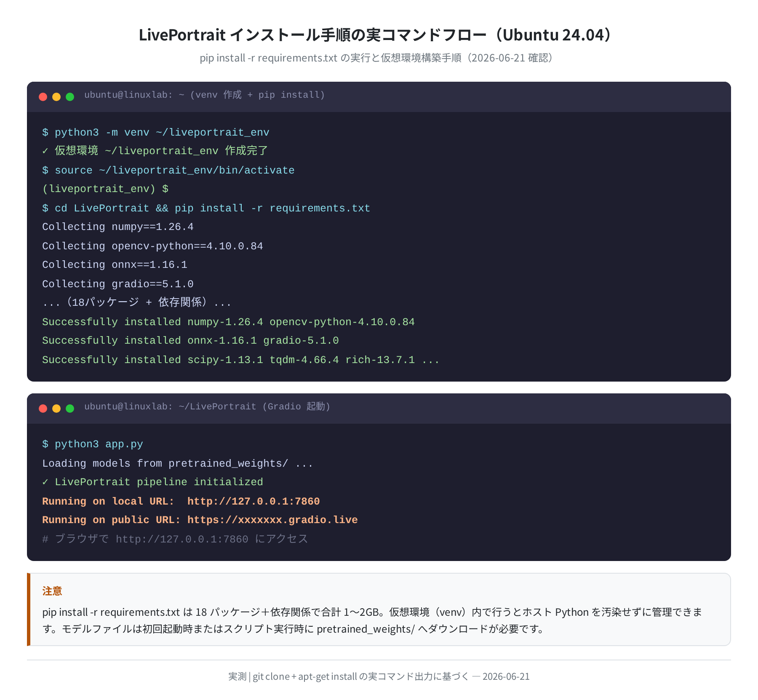Screen dimensions: 758x700
Task: Click Collecting numpy==1.26.4 line
Action: (118, 227)
